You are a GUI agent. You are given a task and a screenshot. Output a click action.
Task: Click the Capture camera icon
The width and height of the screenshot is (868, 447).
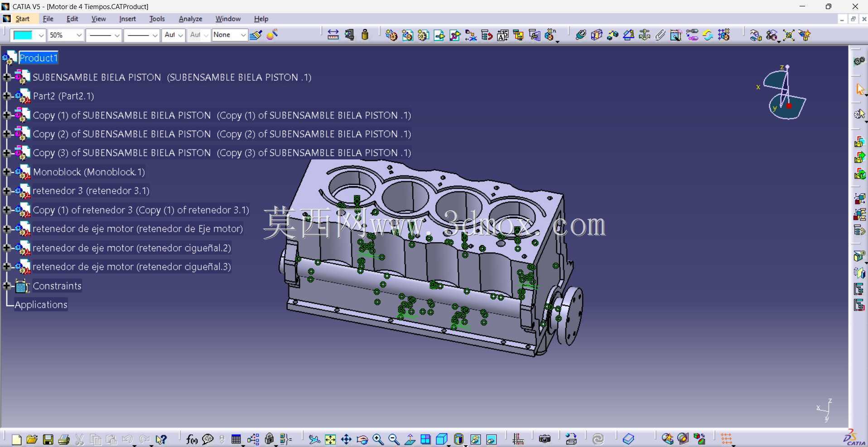point(545,439)
